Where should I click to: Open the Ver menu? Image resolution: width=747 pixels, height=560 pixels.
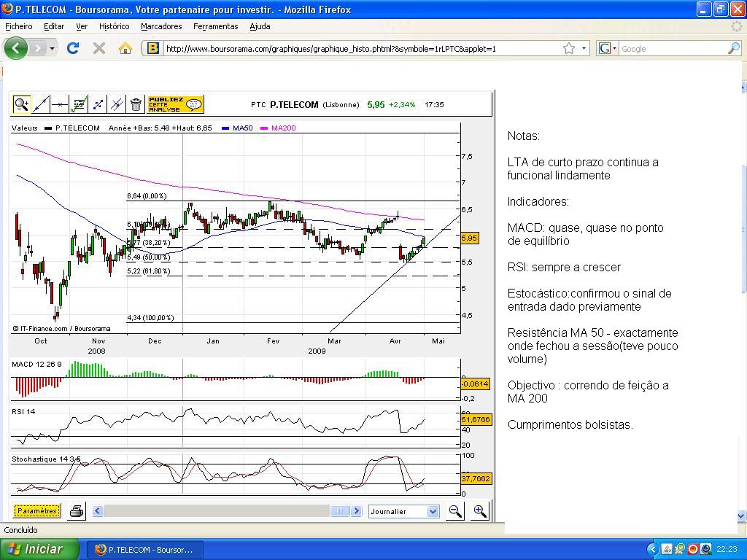click(x=82, y=27)
